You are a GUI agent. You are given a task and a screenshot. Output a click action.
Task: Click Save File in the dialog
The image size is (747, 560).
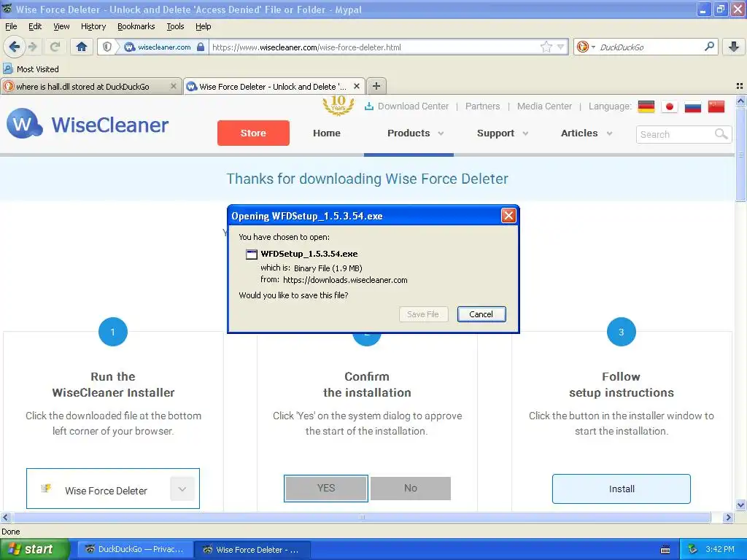pyautogui.click(x=423, y=314)
